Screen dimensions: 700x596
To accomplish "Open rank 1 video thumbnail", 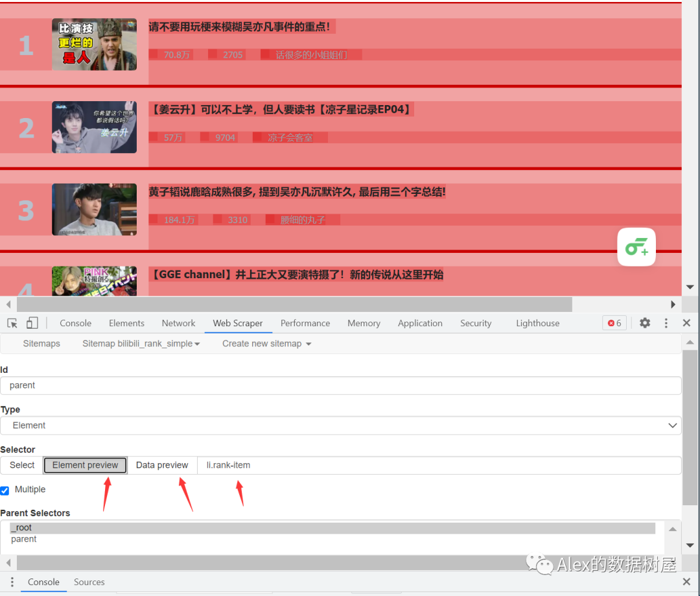I will pyautogui.click(x=94, y=44).
